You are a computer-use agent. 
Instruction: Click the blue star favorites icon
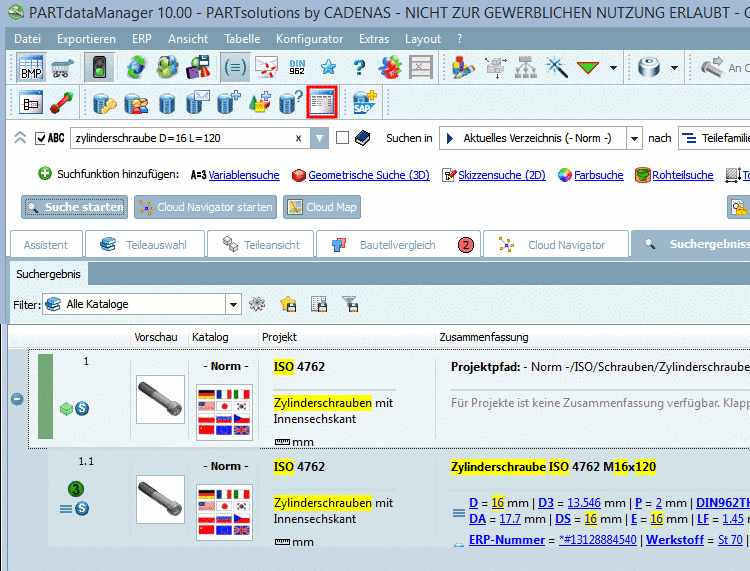[329, 67]
